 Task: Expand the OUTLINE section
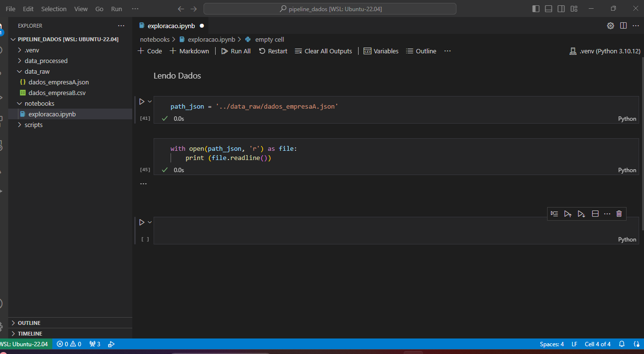[x=70, y=323]
